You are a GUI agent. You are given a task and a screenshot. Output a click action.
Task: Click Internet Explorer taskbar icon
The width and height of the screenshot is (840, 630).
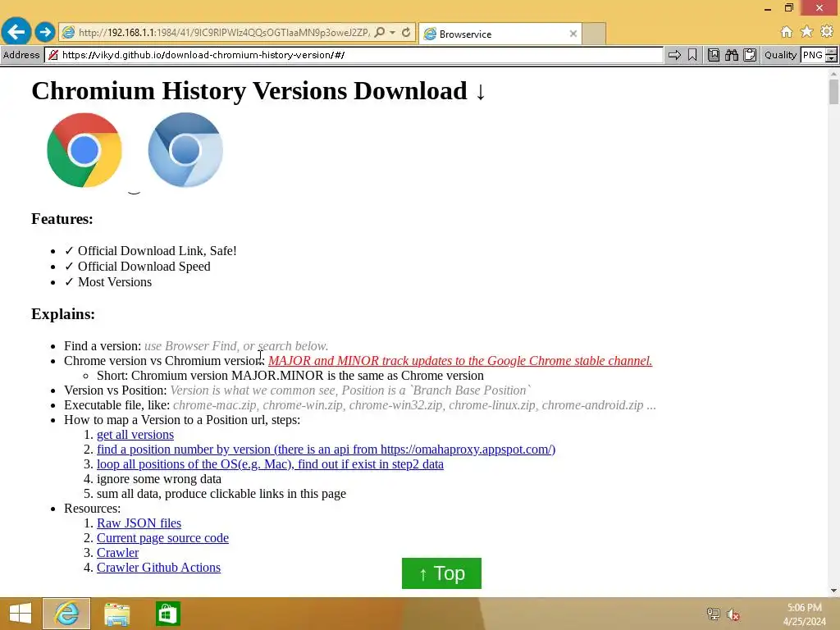point(66,614)
